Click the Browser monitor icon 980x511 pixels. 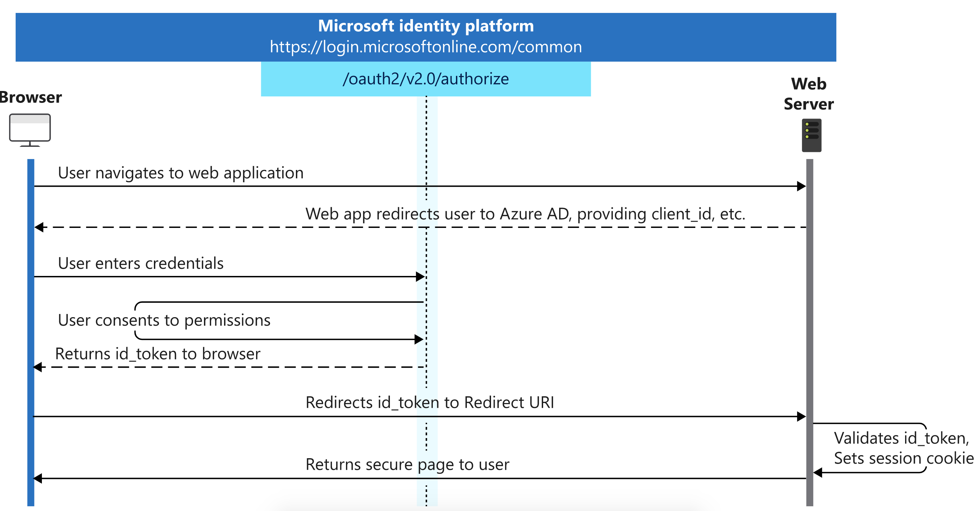[x=30, y=129]
